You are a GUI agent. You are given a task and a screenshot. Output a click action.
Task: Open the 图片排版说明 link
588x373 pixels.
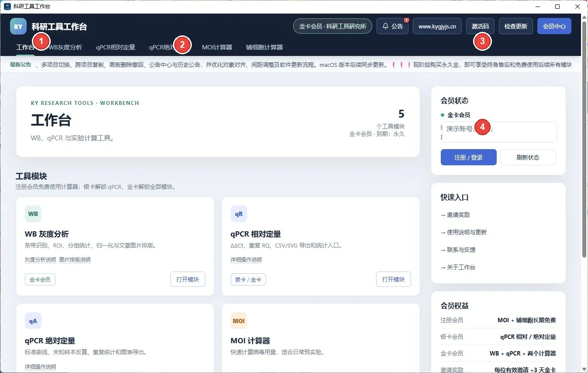tap(75, 260)
